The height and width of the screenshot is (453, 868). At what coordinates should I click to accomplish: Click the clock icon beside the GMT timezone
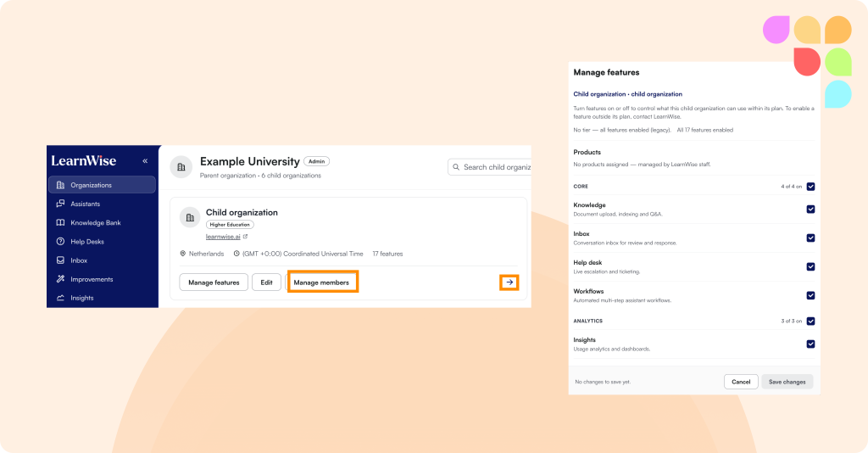[236, 254]
